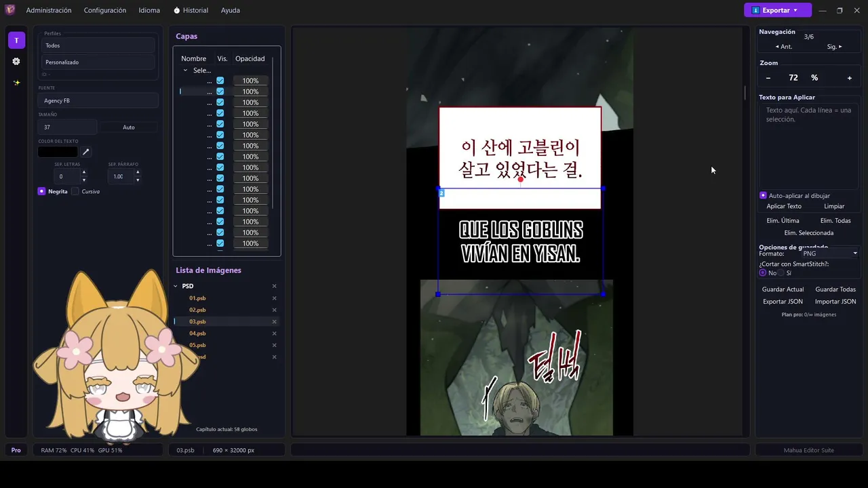This screenshot has width=868, height=488.
Task: Collapse the Sele... group in layers
Action: [x=185, y=70]
